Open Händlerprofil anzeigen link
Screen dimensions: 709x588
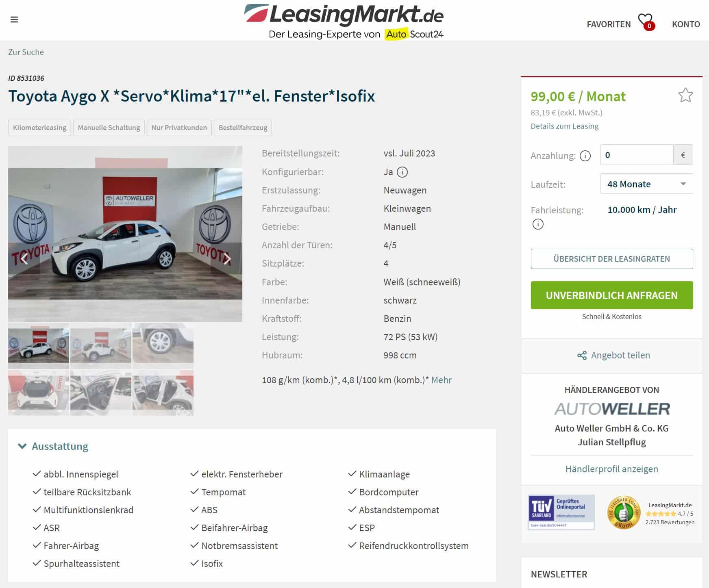click(x=611, y=469)
